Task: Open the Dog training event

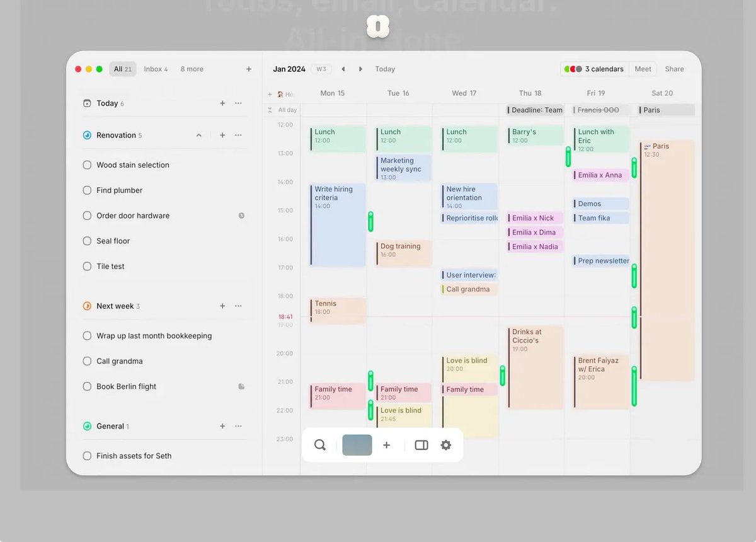Action: tap(403, 253)
